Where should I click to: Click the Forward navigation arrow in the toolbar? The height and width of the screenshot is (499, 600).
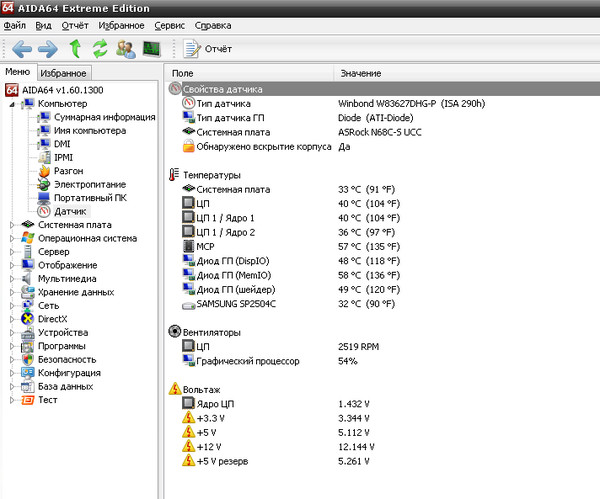[47, 48]
